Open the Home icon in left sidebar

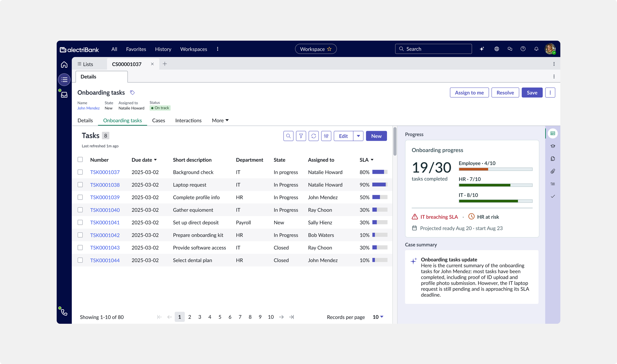pyautogui.click(x=64, y=65)
